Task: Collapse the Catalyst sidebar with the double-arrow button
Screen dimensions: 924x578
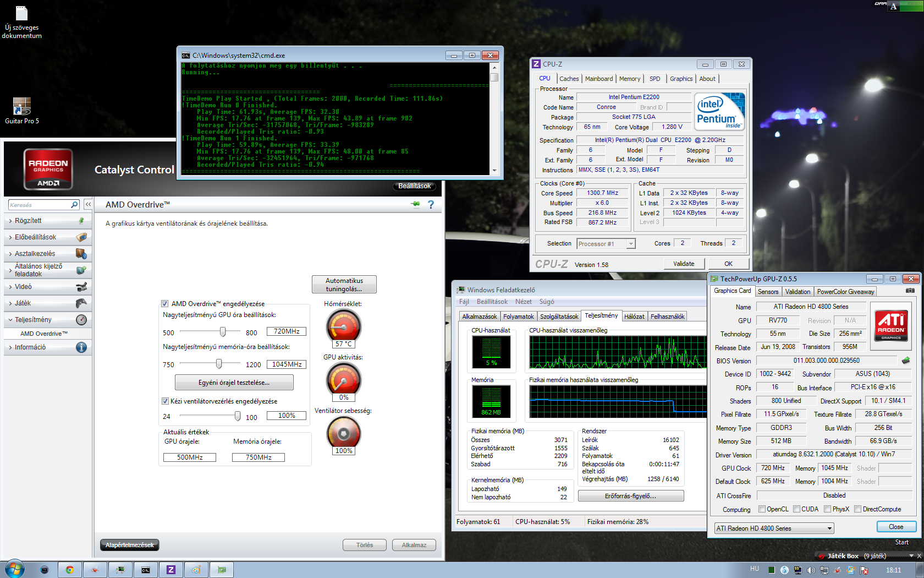Action: pos(88,204)
